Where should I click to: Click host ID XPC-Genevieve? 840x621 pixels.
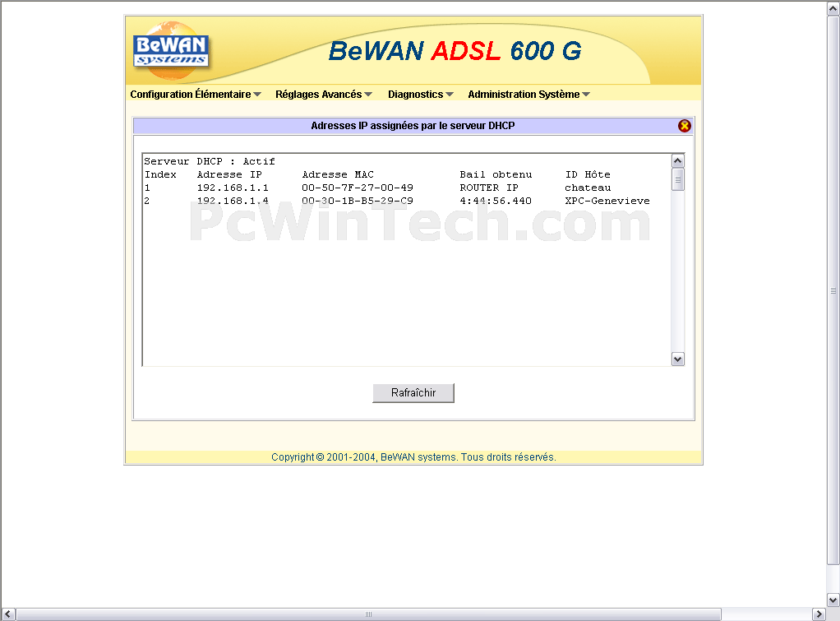(x=607, y=201)
